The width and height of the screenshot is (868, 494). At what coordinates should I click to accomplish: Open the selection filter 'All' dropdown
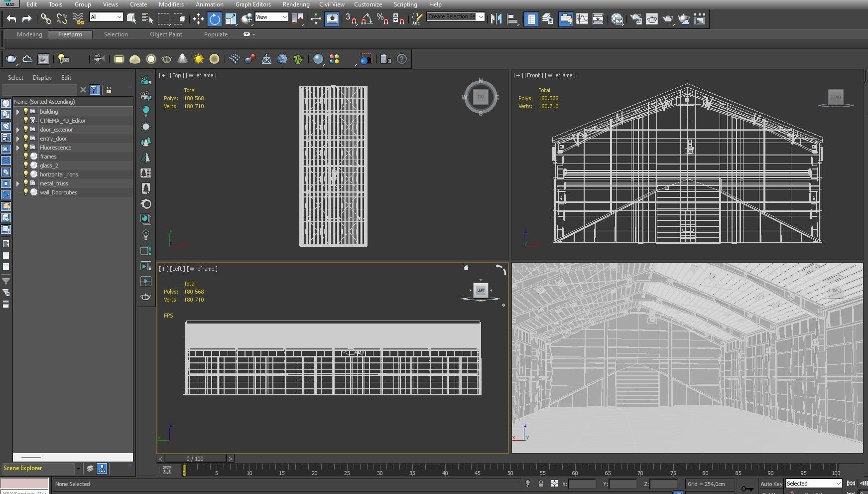[106, 17]
